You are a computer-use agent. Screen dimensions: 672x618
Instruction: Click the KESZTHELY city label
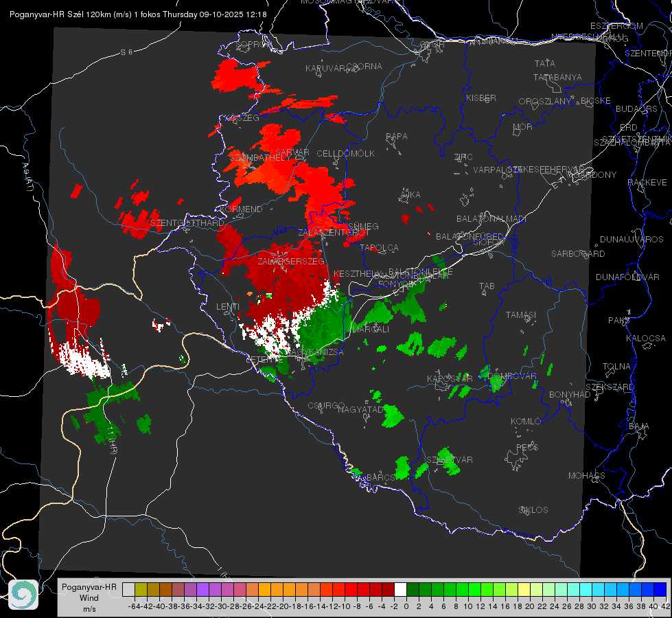357,273
